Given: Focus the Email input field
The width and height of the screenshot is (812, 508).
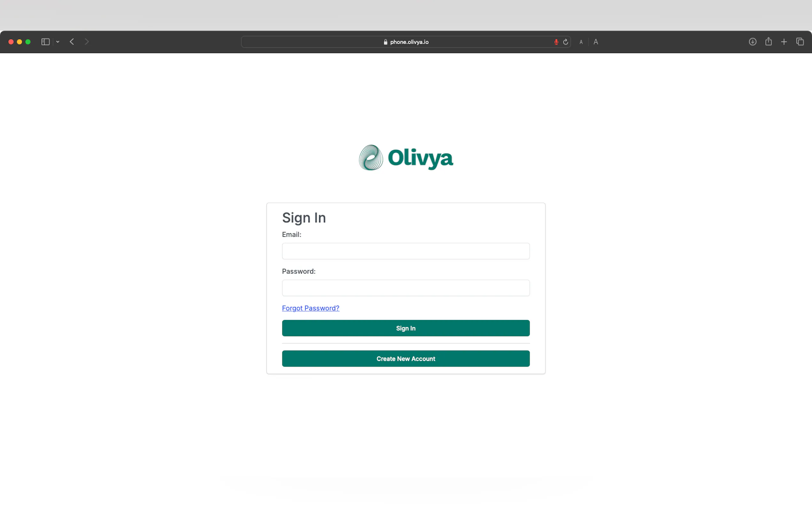Looking at the screenshot, I should 406,251.
